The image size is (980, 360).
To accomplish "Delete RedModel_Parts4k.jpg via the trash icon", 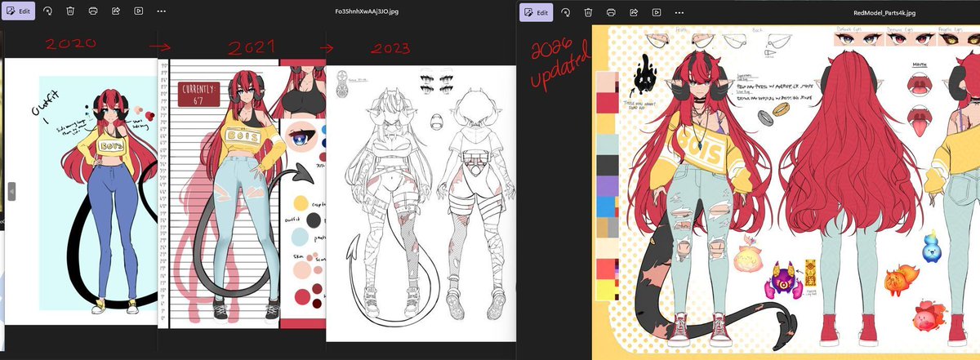I will [589, 12].
